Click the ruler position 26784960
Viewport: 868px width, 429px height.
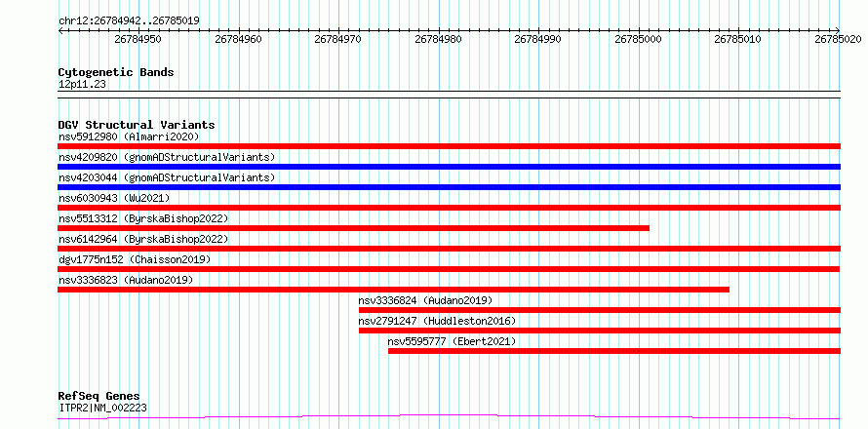(x=238, y=39)
